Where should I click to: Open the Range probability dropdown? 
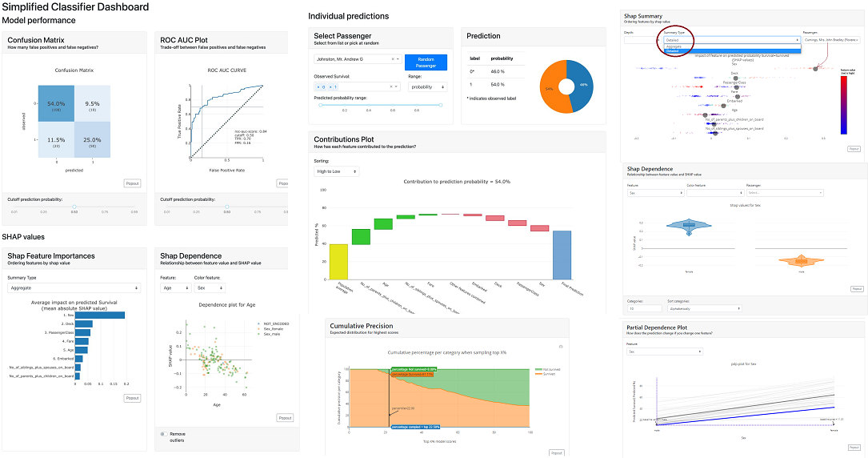click(x=427, y=86)
